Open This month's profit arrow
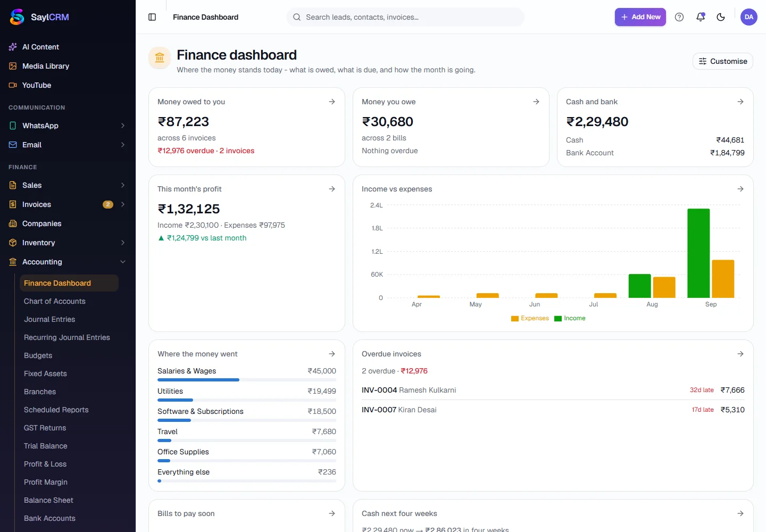This screenshot has width=766, height=532. (332, 189)
